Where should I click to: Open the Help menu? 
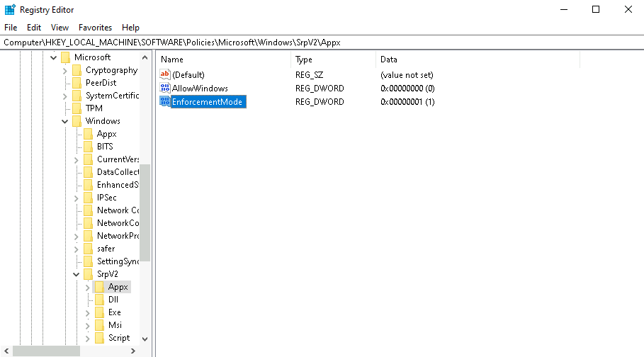tap(130, 28)
